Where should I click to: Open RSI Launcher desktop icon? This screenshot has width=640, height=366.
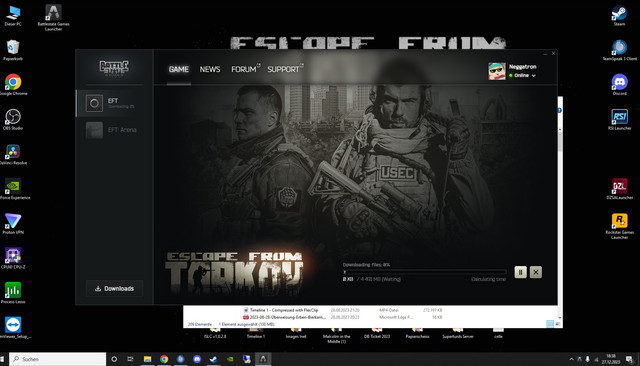pyautogui.click(x=619, y=120)
